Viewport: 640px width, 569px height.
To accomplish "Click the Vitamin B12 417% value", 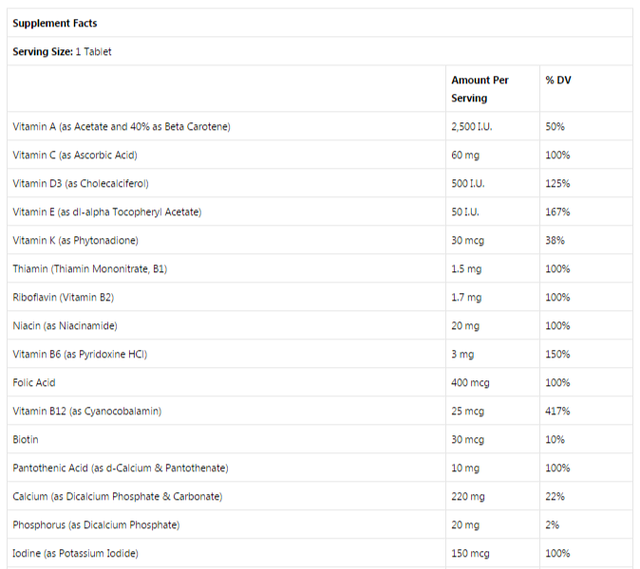I will (558, 411).
